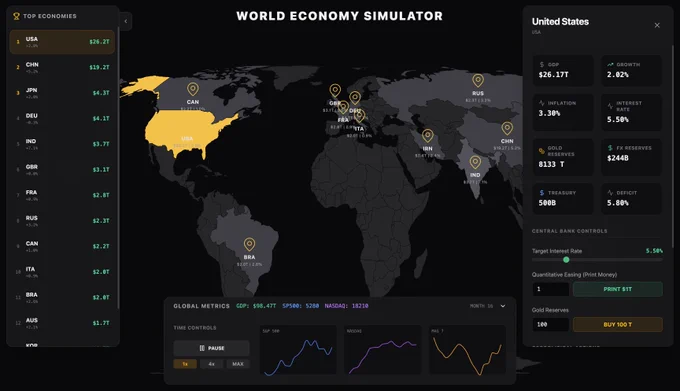
Task: Click the Iran map pin marker
Action: (x=427, y=136)
